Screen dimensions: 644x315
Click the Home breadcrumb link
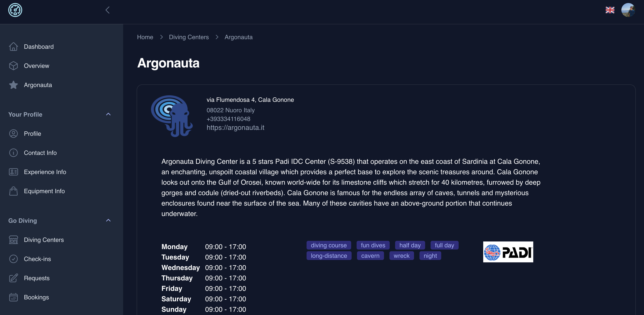(145, 37)
